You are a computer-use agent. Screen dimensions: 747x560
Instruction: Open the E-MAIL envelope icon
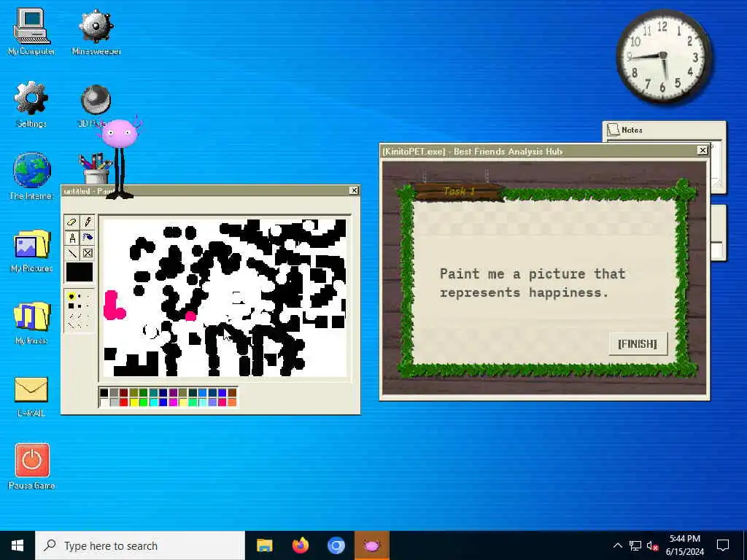click(31, 396)
